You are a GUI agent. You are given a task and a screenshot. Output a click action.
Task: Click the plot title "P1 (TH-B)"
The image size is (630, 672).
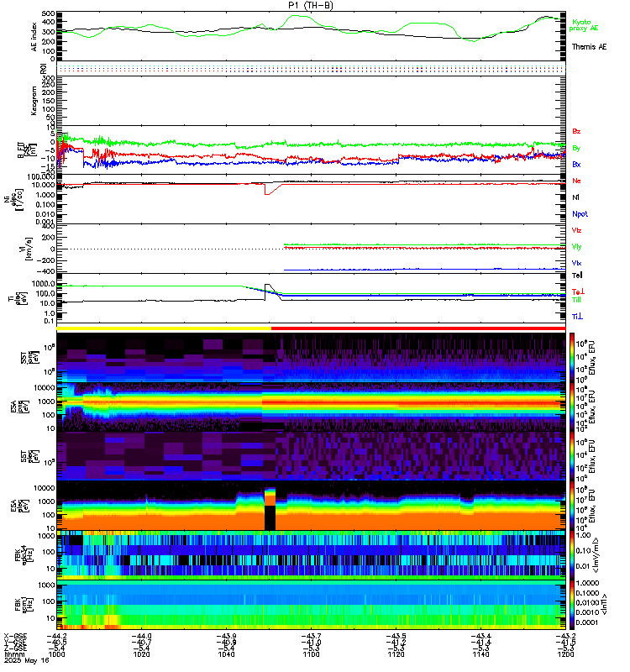tap(311, 5)
